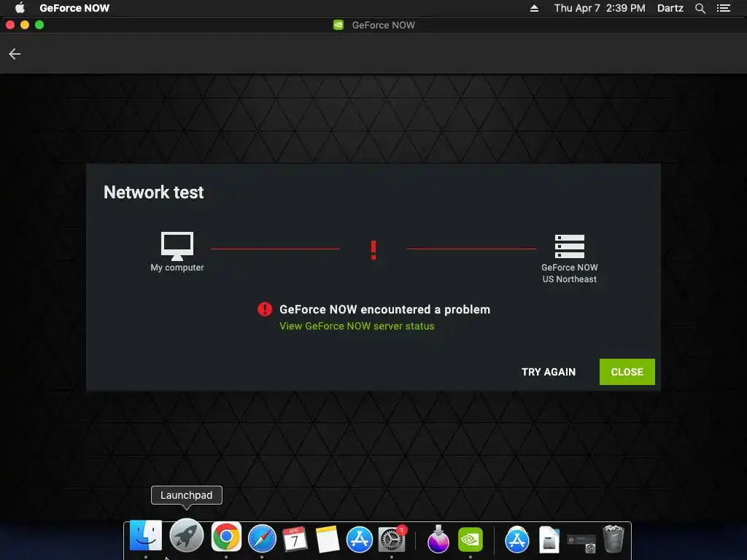Open Finder from the Dock

[x=146, y=536]
